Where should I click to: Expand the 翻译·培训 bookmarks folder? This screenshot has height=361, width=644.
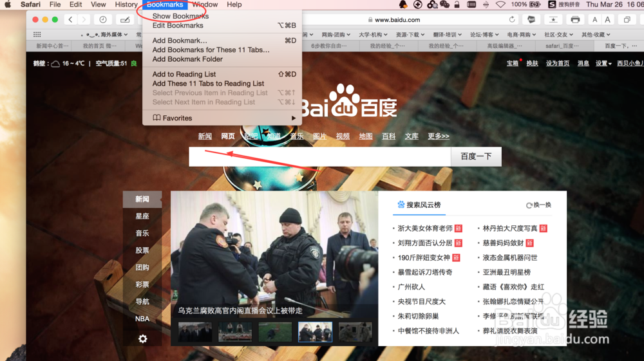[x=448, y=35]
